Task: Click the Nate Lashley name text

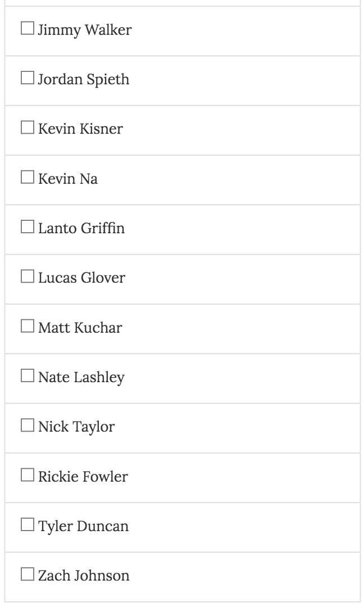Action: coord(81,377)
